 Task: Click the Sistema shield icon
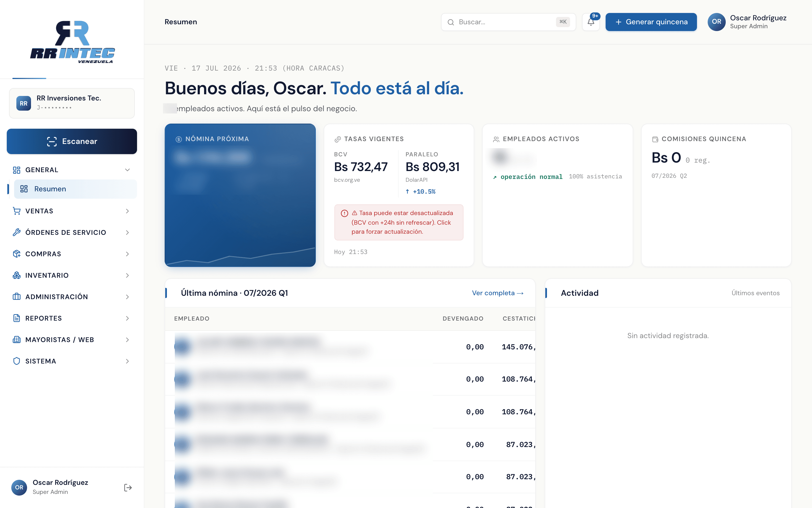pos(16,361)
